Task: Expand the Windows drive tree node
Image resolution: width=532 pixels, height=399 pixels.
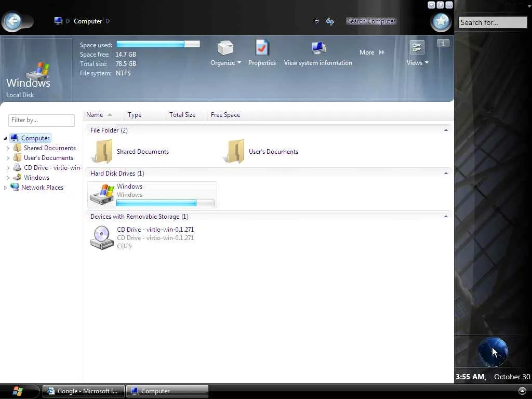Action: (8, 178)
